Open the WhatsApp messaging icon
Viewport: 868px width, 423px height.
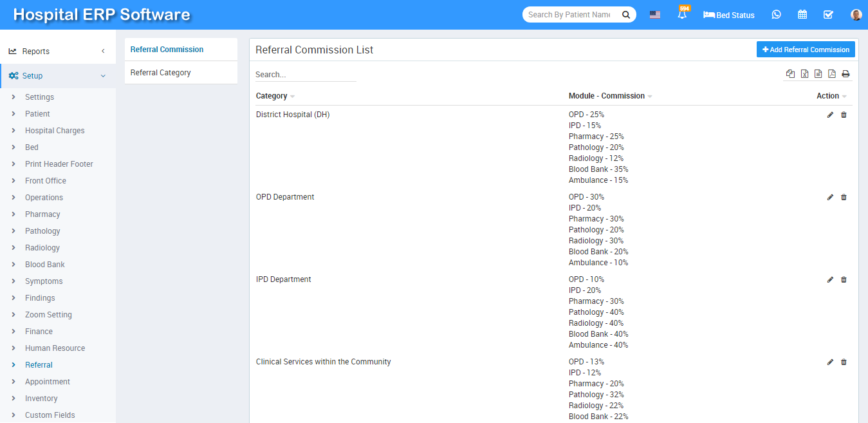[776, 15]
